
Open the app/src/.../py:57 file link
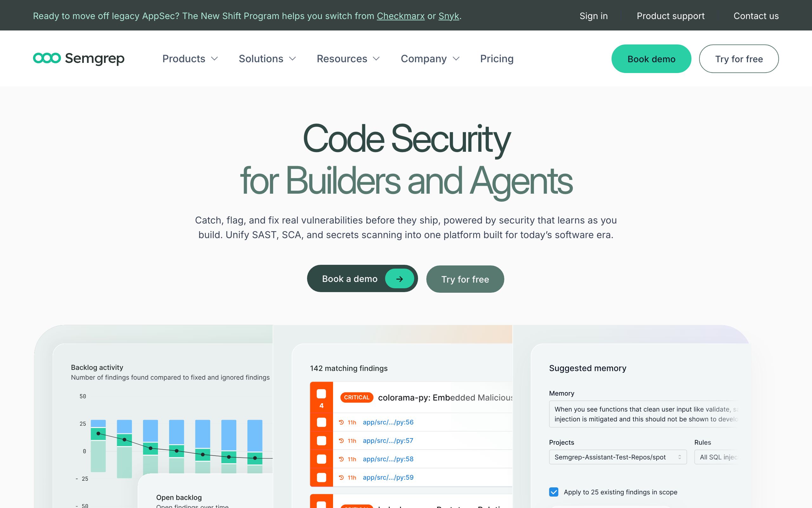click(x=388, y=440)
